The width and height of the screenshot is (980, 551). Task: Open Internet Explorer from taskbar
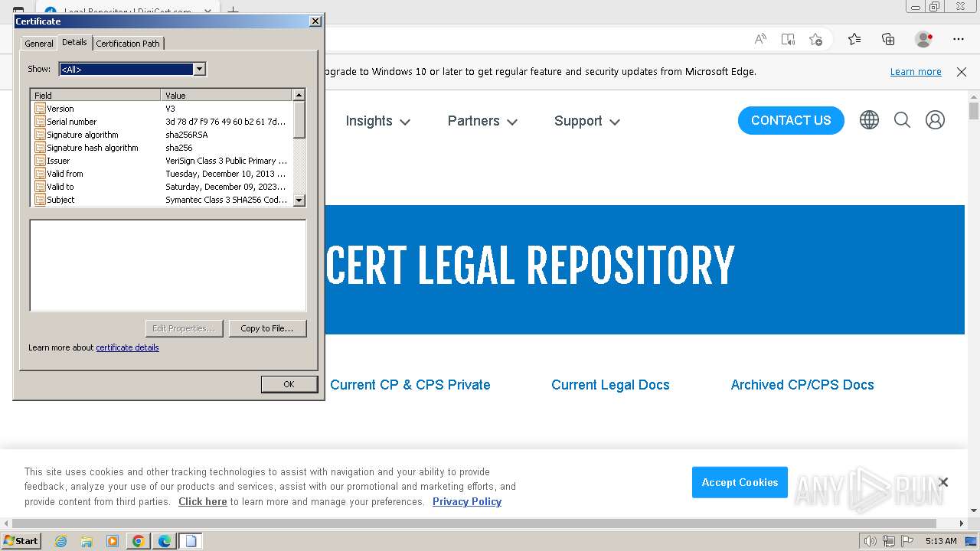[60, 541]
